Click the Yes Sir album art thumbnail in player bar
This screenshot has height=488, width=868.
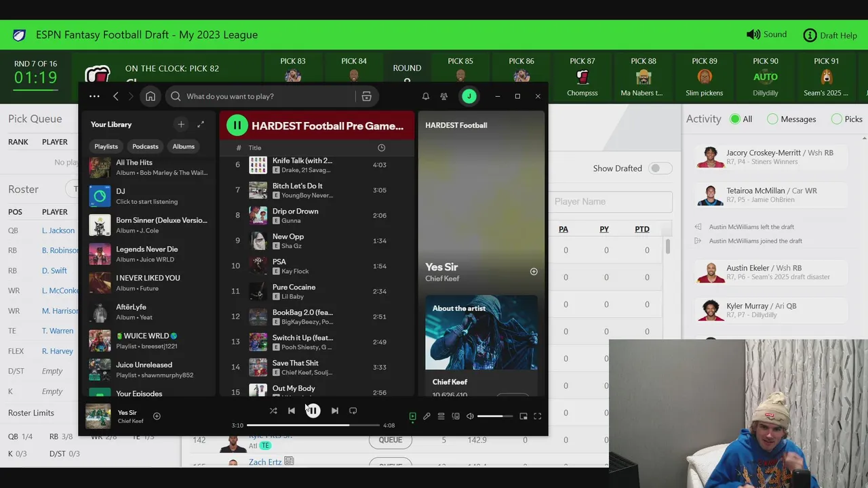tap(98, 416)
